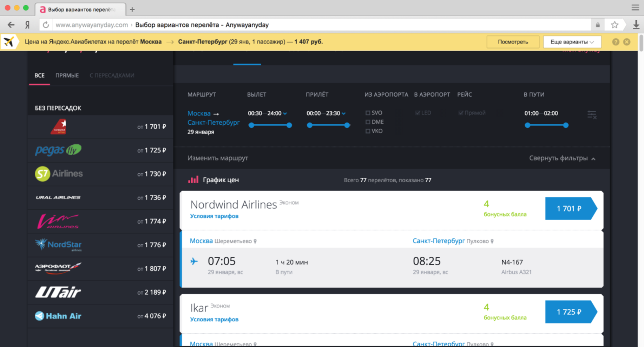Tick the VKO airport checkbox
This screenshot has height=347, width=644.
[x=368, y=131]
